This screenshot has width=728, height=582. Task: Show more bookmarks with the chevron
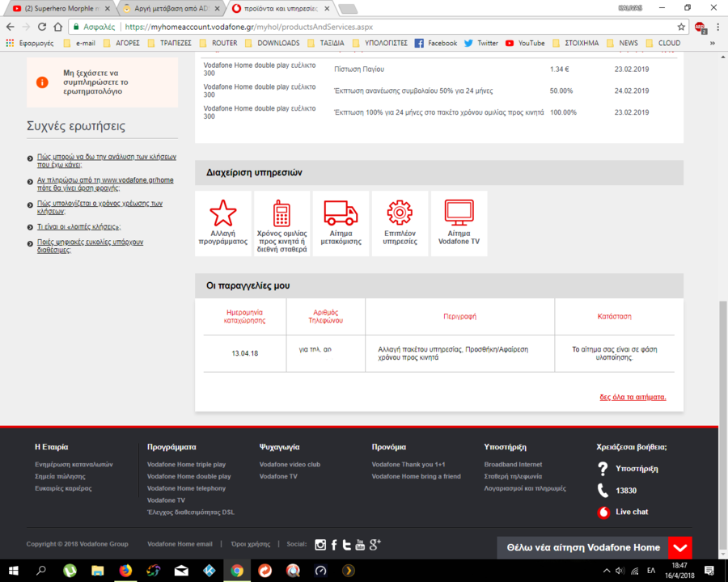coord(713,43)
